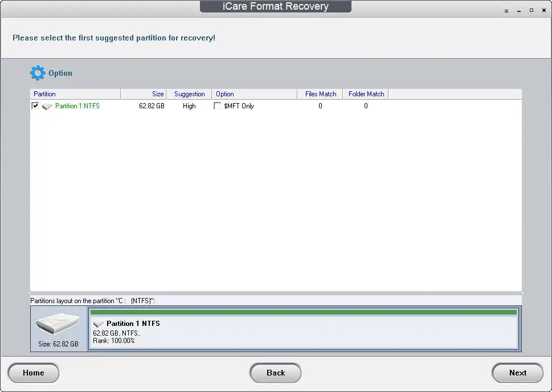Click the Back button

coord(276,373)
